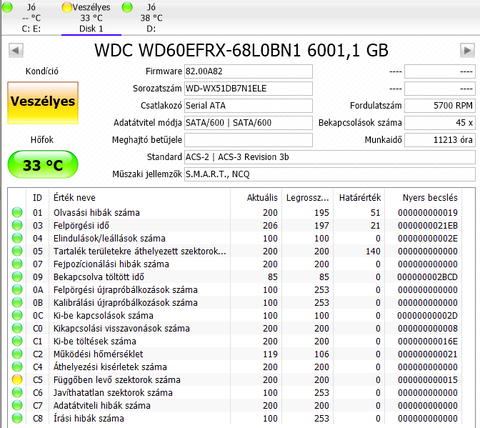Click worst value 106
Image resolution: width=480 pixels, height=428 pixels.
tap(322, 354)
